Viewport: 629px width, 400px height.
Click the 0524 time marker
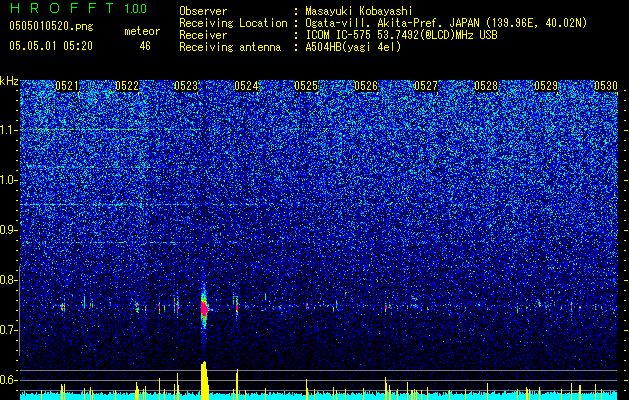246,85
